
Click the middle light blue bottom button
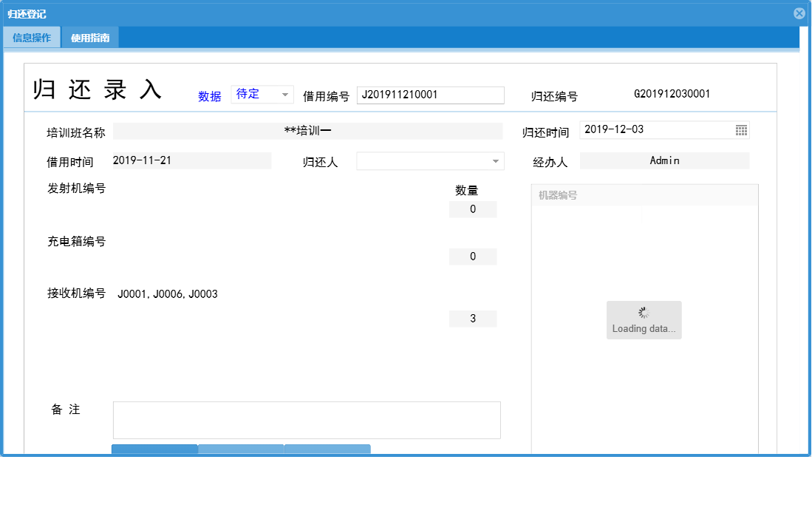pos(241,450)
